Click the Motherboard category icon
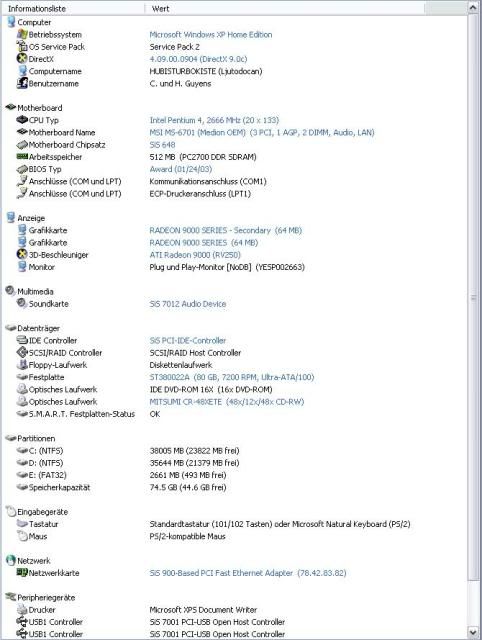482x640 pixels. (x=11, y=107)
